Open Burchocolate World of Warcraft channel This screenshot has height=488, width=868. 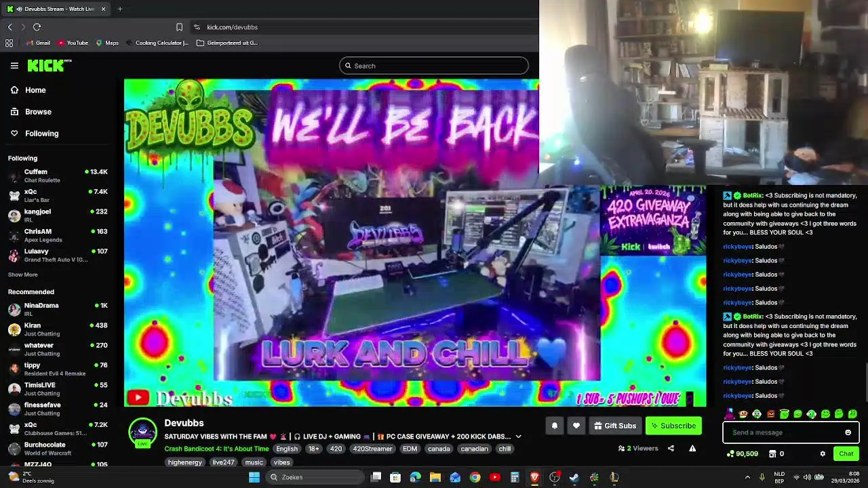pos(58,449)
